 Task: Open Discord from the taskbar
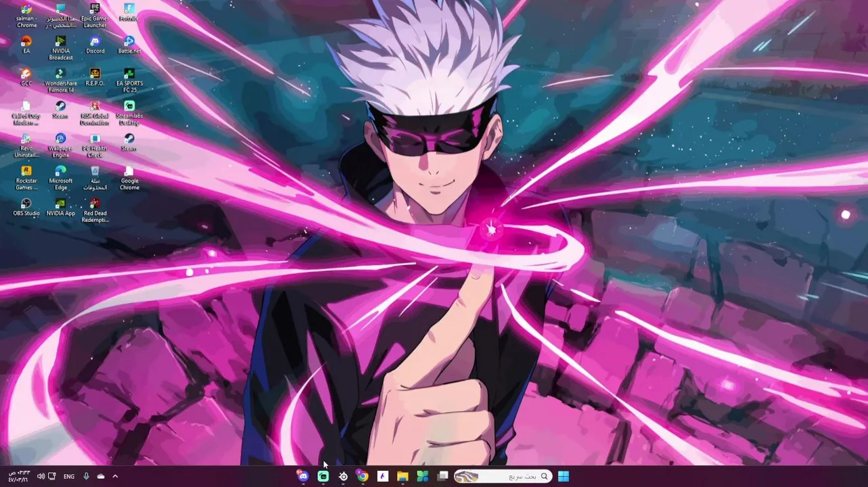[303, 476]
